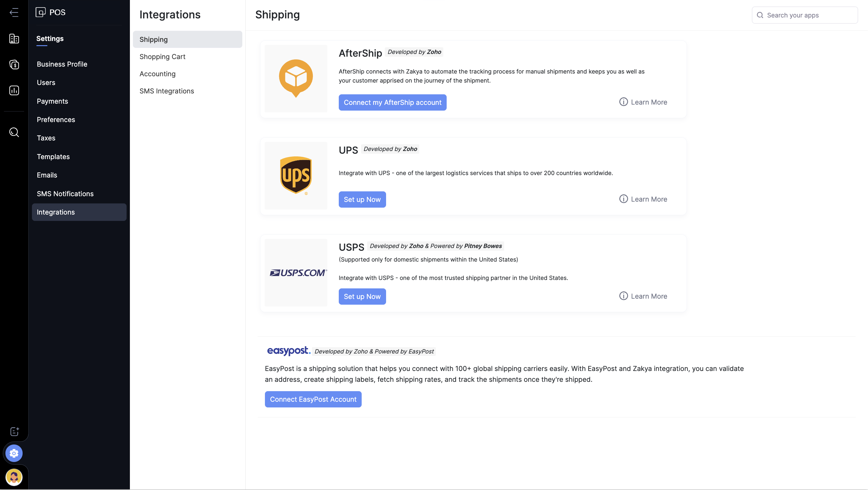Screen dimensions: 868x490
Task: Click the AfterShip logo thumbnail
Action: 296,78
